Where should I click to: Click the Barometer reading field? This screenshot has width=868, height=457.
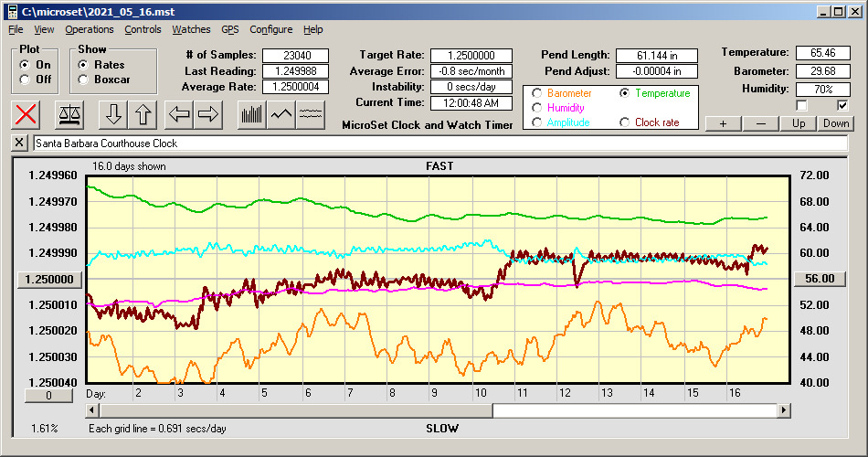[x=822, y=71]
